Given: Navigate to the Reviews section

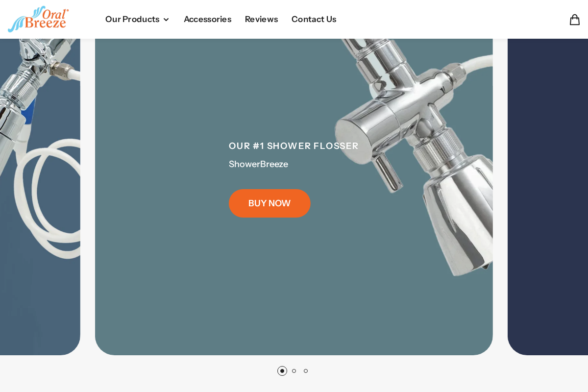Looking at the screenshot, I should (x=261, y=19).
